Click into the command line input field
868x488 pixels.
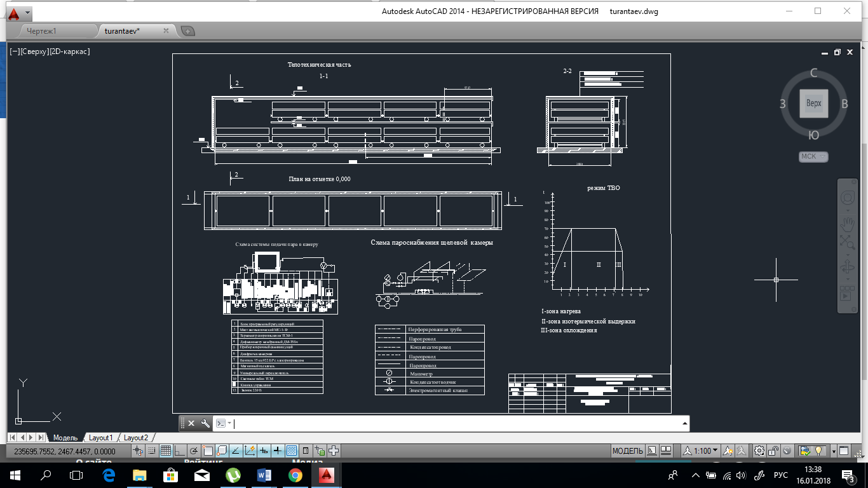(456, 423)
